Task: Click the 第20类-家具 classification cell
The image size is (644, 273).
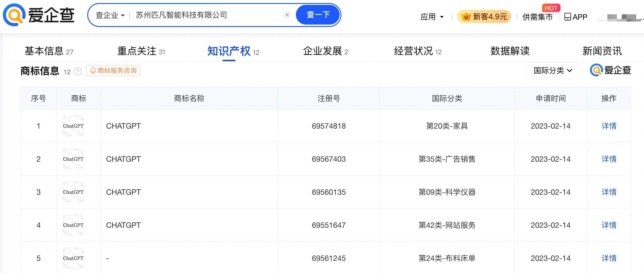Action: click(447, 126)
